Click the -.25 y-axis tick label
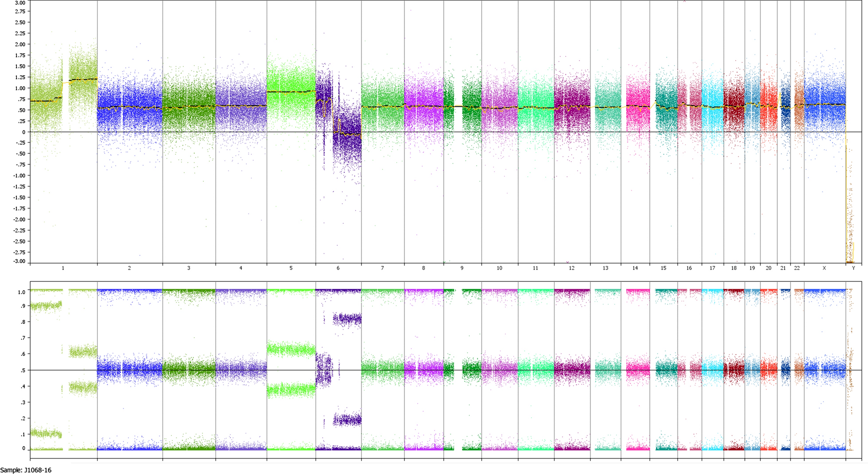Viewport: 868px width, 474px height. 20,143
